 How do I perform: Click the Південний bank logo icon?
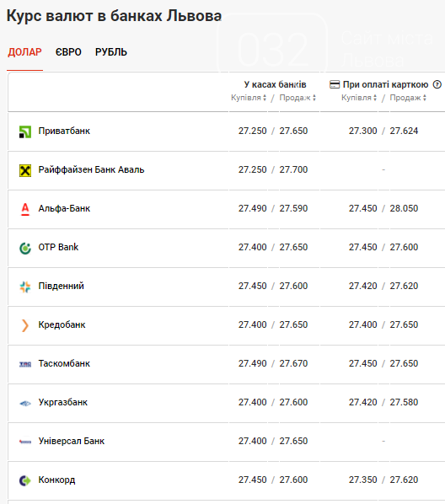(x=25, y=287)
